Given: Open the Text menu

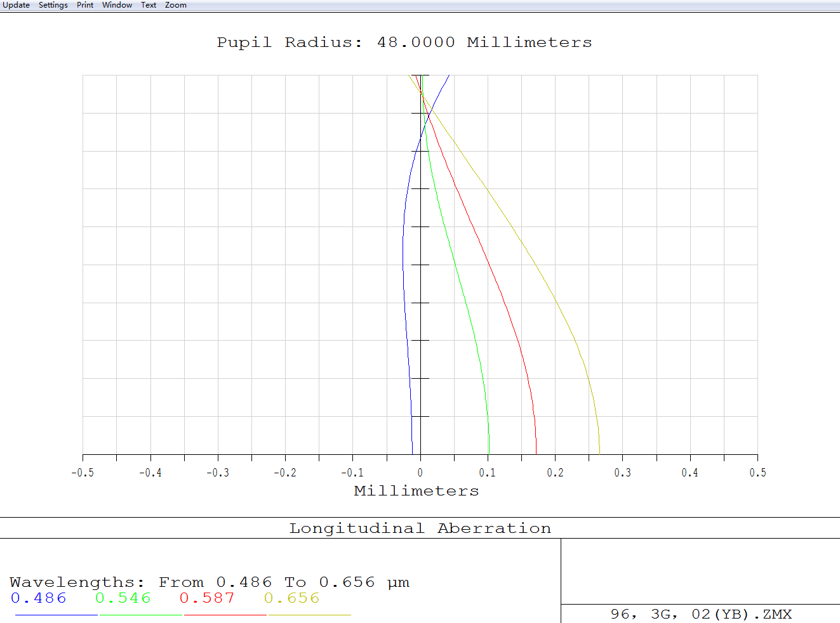Looking at the screenshot, I should (148, 5).
